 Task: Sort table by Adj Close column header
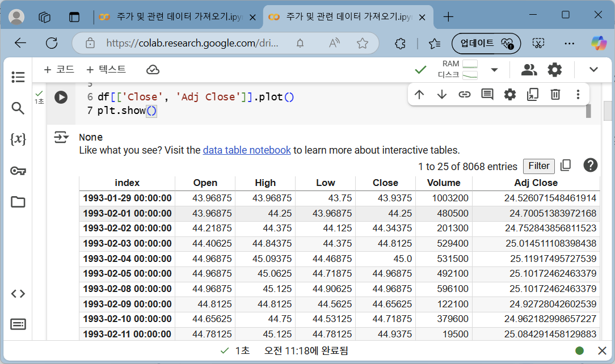click(x=536, y=183)
